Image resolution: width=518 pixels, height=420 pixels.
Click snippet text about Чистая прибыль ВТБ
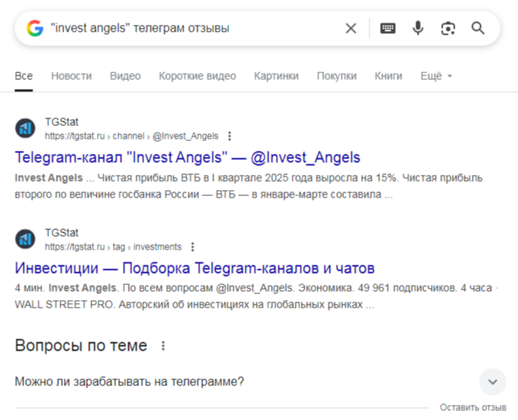[248, 186]
